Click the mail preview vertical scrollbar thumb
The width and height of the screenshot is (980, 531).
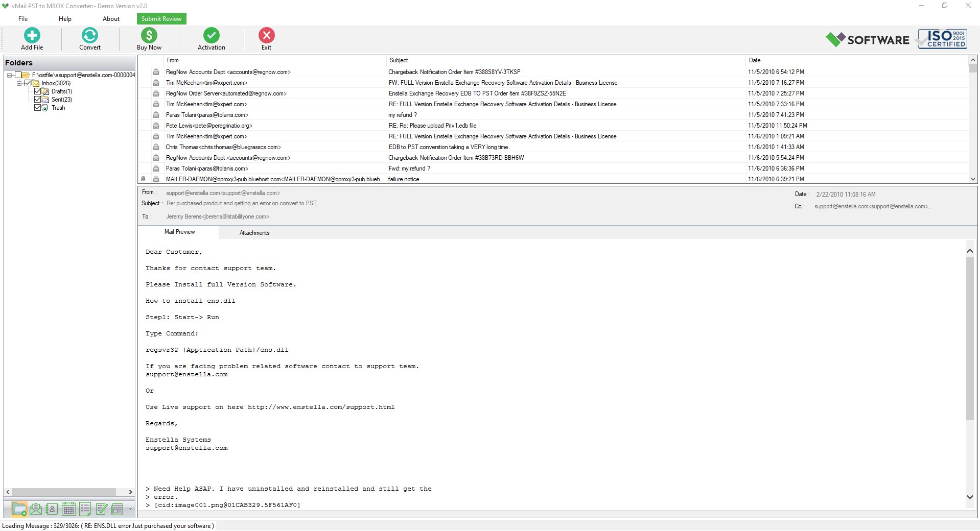click(x=970, y=338)
